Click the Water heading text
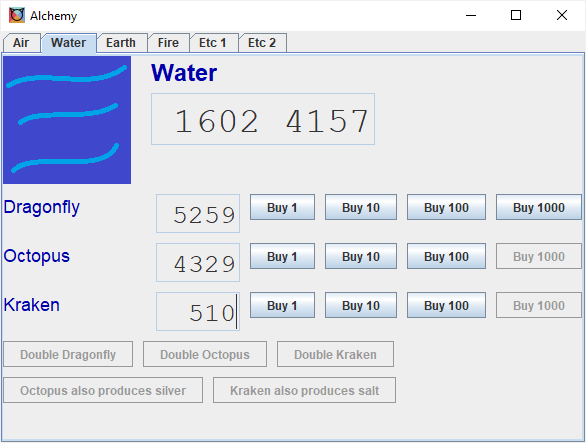Screen dimensions: 586x443 184,73
